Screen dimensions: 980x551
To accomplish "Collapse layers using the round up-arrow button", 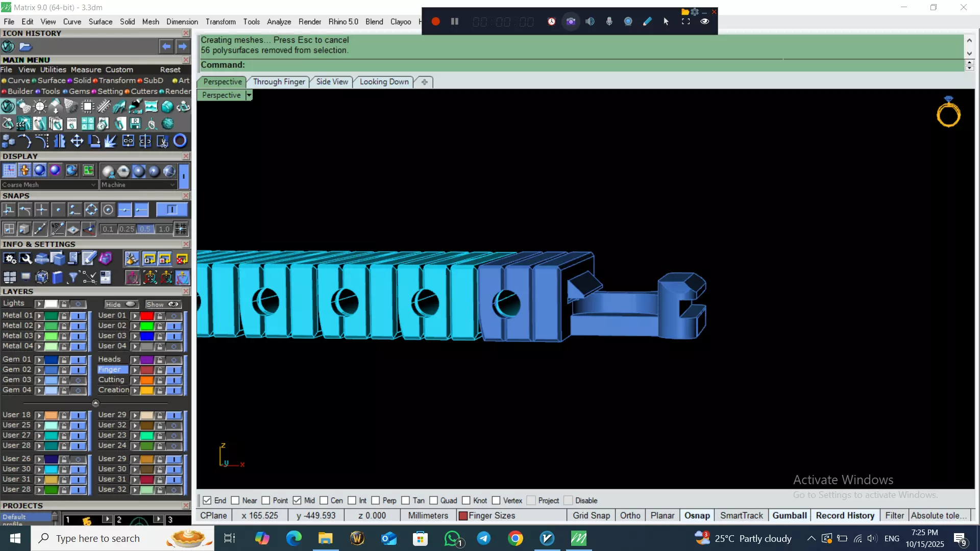I will coord(95,403).
